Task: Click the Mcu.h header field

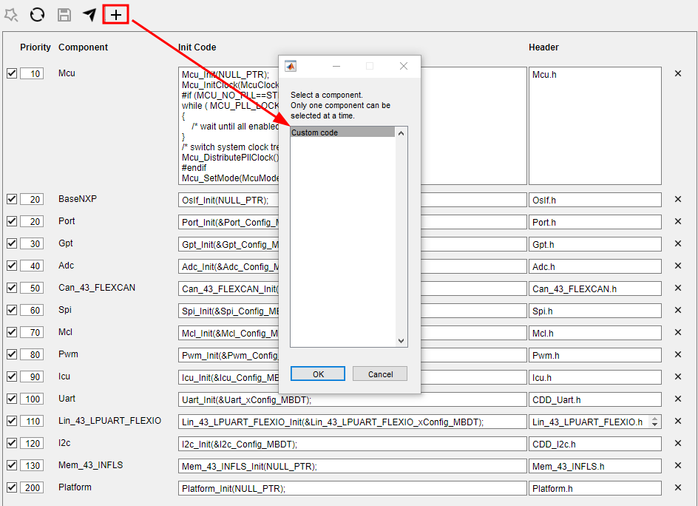Action: click(x=595, y=125)
